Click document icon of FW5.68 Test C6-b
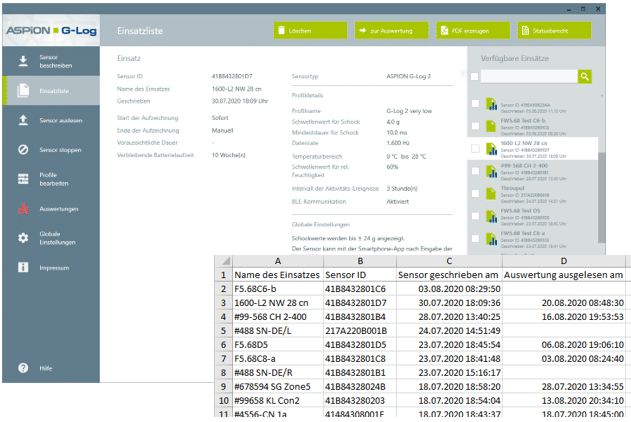 [x=491, y=126]
